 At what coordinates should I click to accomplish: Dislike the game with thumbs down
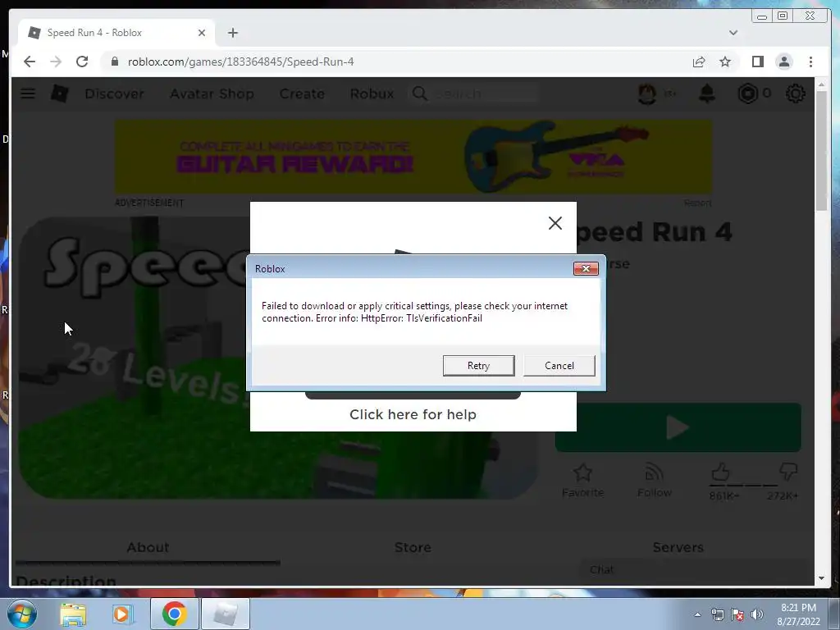[x=788, y=472]
